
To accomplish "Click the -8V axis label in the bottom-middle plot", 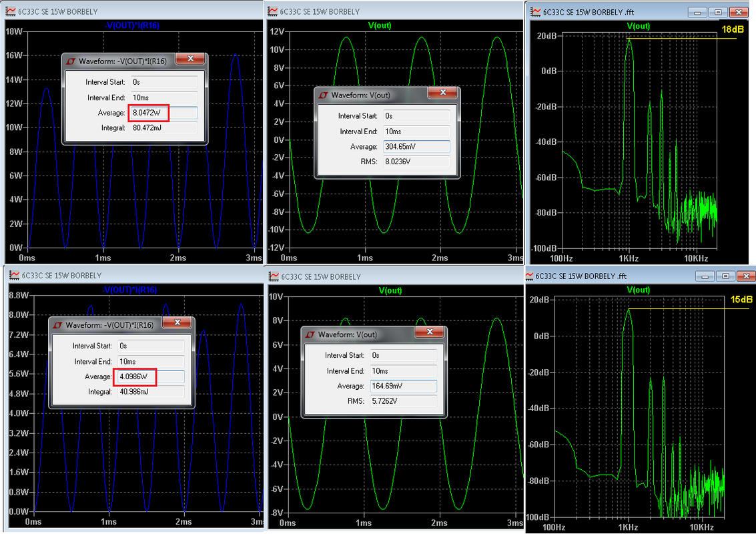I will (x=277, y=513).
